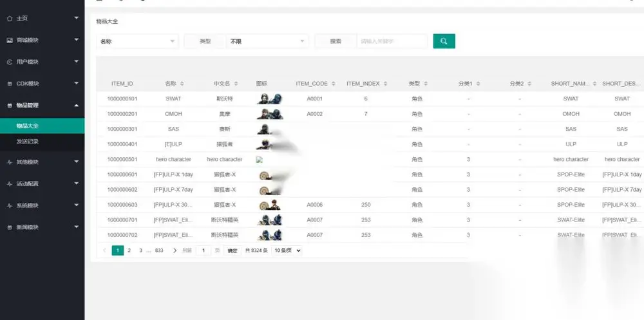Click the SHORT_NAM... column header
The height and width of the screenshot is (320, 644).
click(571, 84)
